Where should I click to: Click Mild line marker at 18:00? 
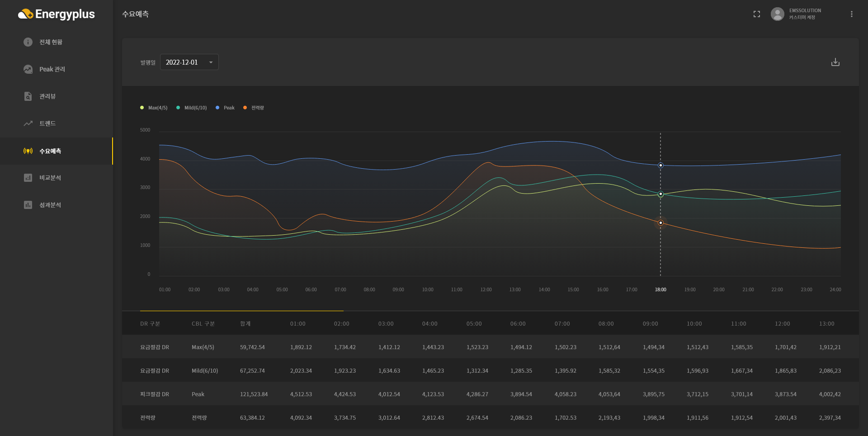point(660,194)
